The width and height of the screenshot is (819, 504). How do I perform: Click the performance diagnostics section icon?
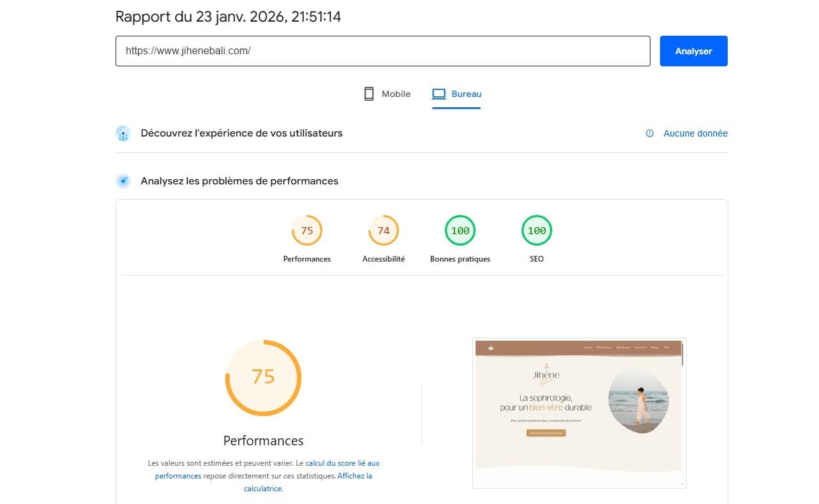pyautogui.click(x=123, y=181)
